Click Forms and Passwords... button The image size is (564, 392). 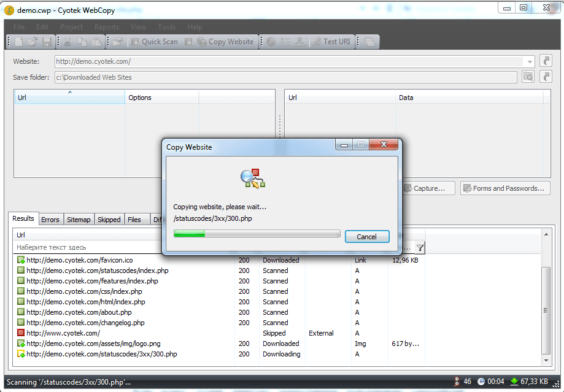pos(505,188)
